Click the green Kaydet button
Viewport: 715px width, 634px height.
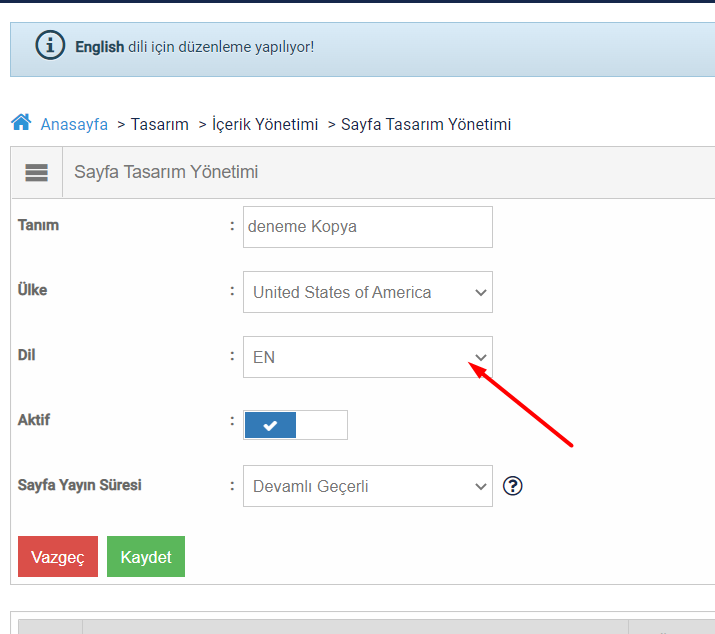pos(146,556)
